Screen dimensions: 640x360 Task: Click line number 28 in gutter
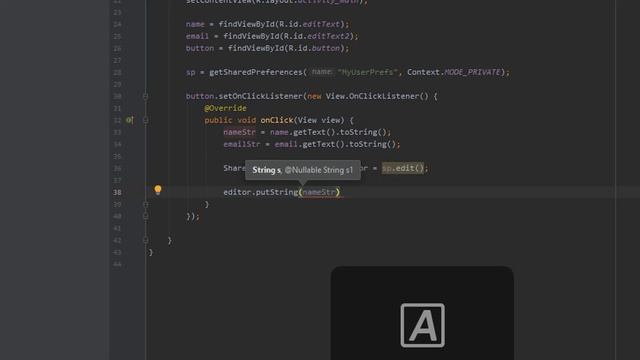click(x=117, y=72)
